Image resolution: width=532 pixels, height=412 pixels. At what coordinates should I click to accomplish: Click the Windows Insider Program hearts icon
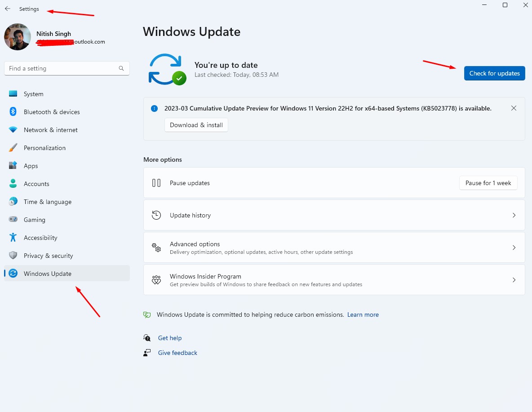pyautogui.click(x=156, y=280)
